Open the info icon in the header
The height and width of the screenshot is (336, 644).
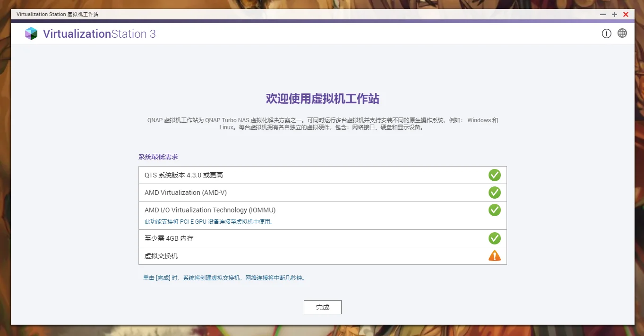point(607,34)
